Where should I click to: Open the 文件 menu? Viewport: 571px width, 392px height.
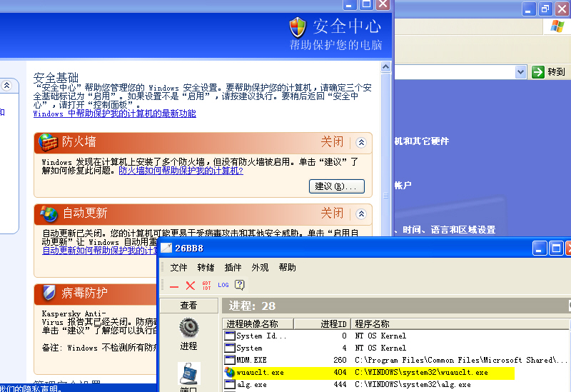click(179, 268)
